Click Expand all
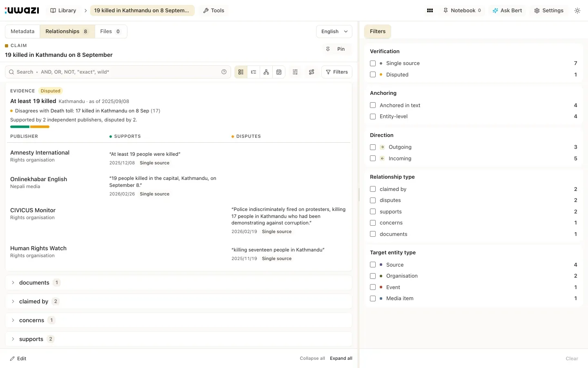Image resolution: width=588 pixels, height=368 pixels. tap(341, 359)
